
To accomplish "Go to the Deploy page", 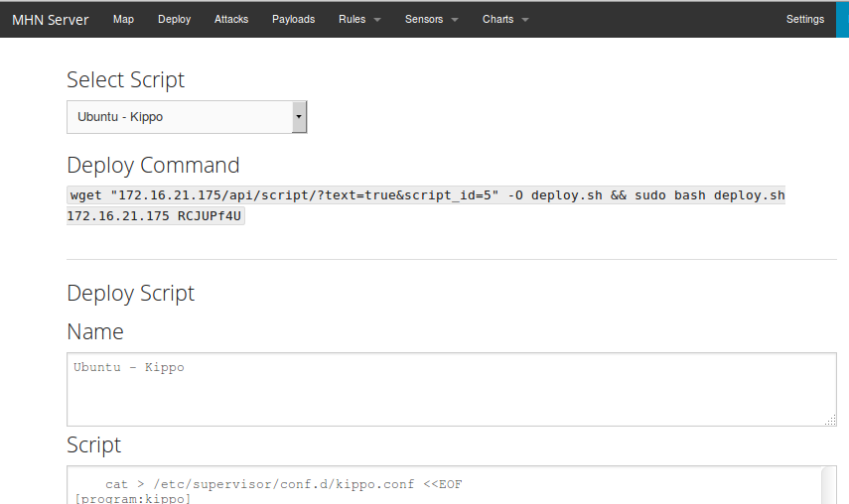I will coord(175,20).
